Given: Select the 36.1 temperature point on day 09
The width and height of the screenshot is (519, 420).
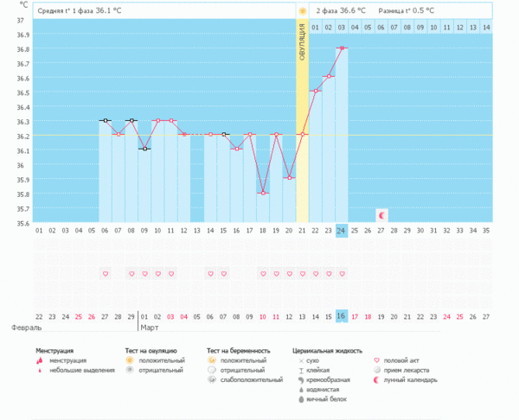Looking at the screenshot, I should tap(145, 149).
